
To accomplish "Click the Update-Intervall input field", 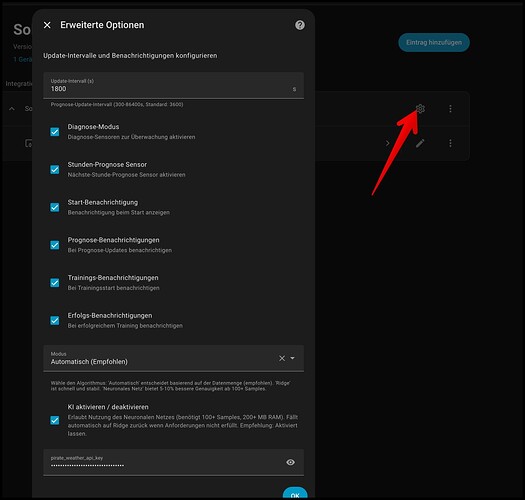I will click(x=173, y=85).
